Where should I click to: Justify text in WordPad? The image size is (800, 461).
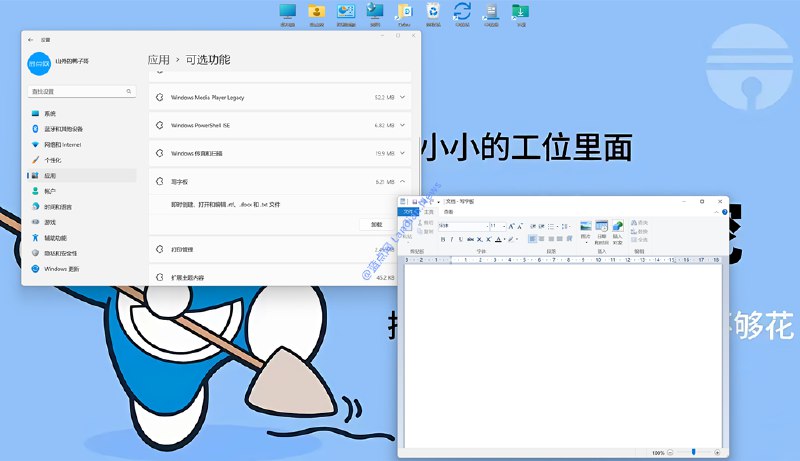(x=560, y=239)
